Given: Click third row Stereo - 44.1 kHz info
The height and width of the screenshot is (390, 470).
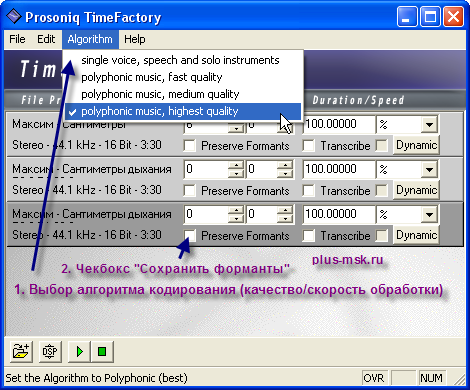Looking at the screenshot, I should (87, 235).
